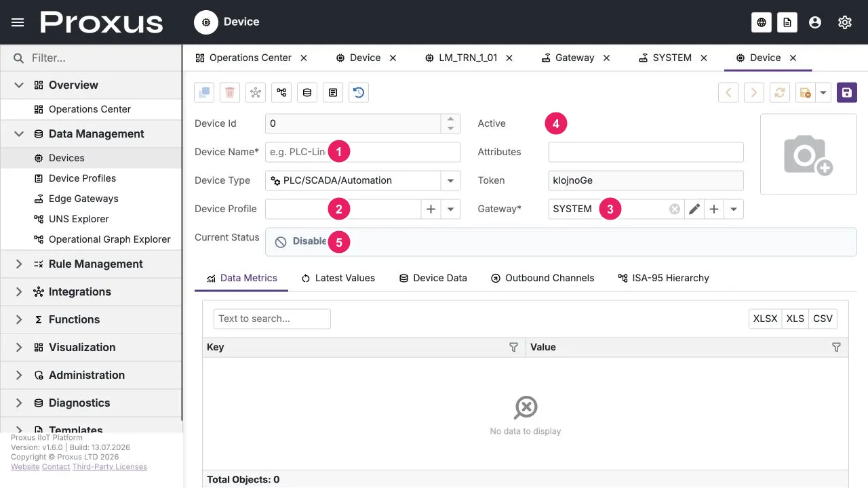Image resolution: width=868 pixels, height=488 pixels.
Task: Open the Outbound Channels tab
Action: coord(542,278)
